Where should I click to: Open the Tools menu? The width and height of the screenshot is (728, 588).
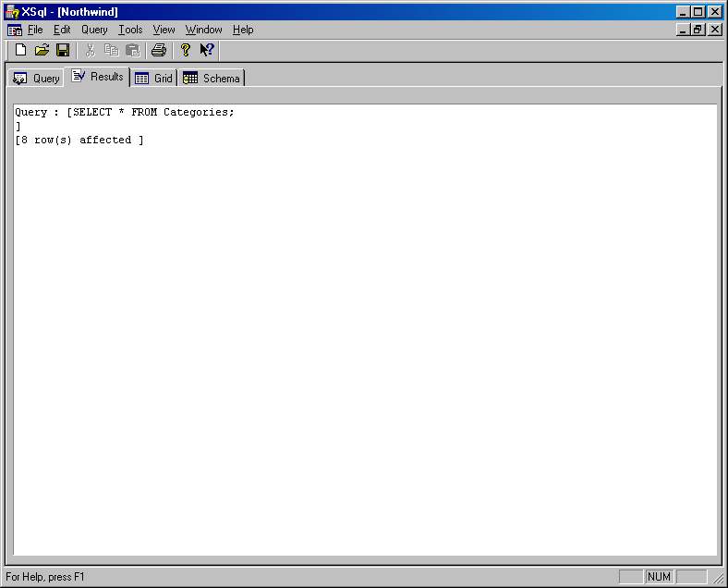[130, 30]
